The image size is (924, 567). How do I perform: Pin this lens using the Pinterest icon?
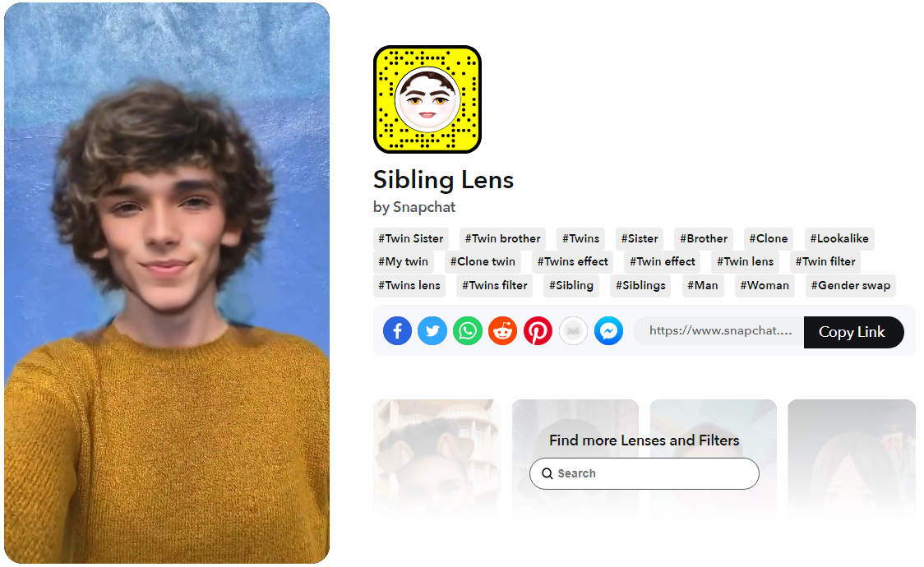tap(538, 331)
